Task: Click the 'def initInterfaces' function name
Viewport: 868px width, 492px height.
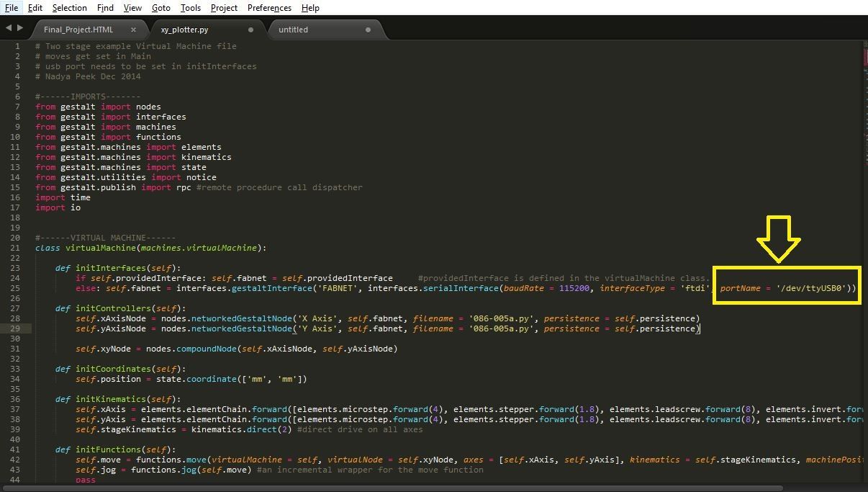Action: point(110,268)
